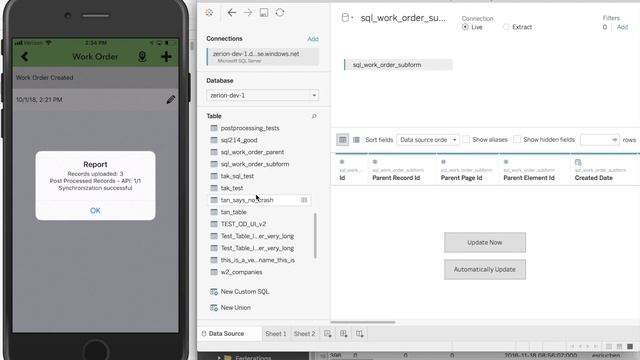The height and width of the screenshot is (360, 640).
Task: Click the new worksheet icon
Action: (327, 334)
